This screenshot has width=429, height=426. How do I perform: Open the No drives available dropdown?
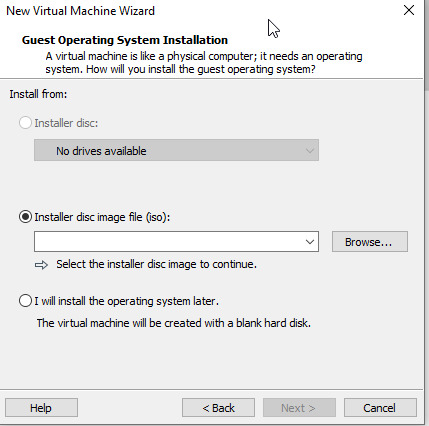click(176, 150)
